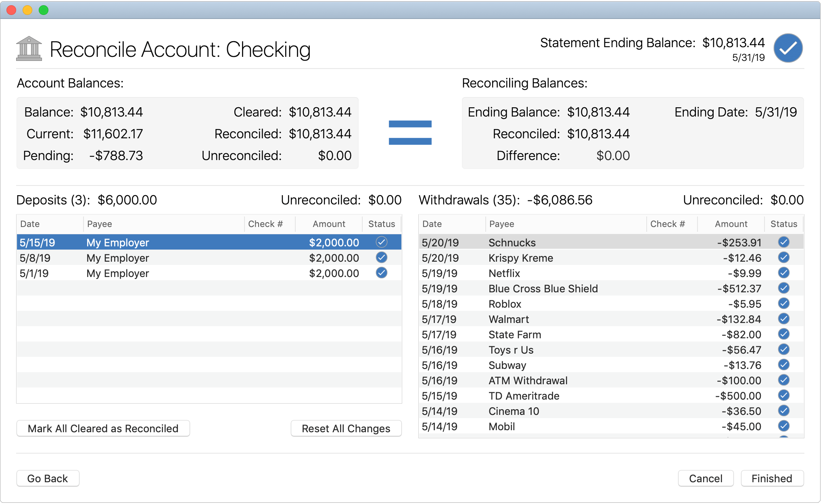This screenshot has height=504, width=827.
Task: Click the large blue statement checkmark icon
Action: click(787, 48)
